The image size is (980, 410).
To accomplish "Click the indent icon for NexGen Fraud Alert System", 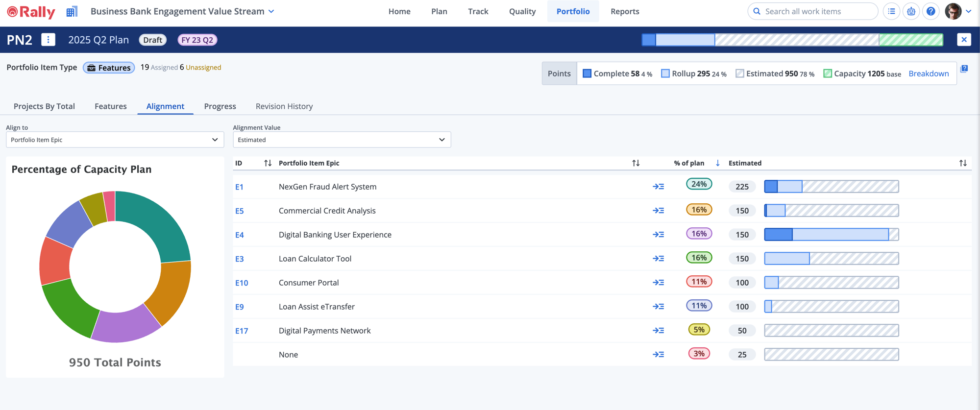I will point(658,187).
